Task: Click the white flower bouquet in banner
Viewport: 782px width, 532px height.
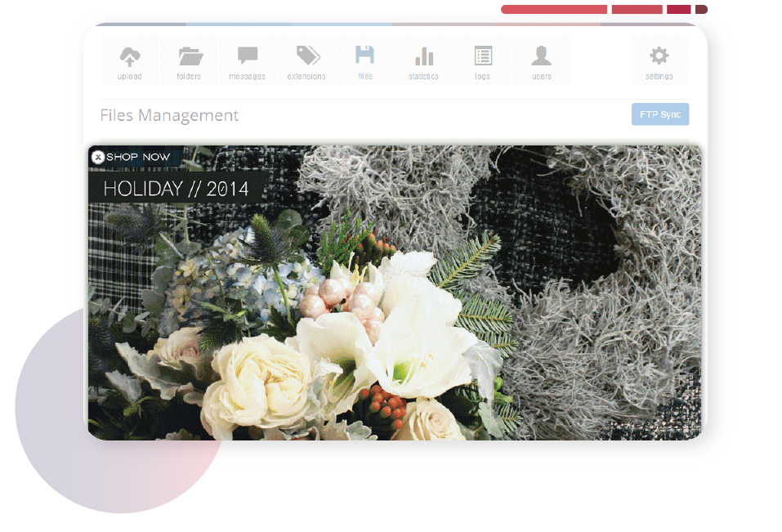Action: click(x=343, y=343)
